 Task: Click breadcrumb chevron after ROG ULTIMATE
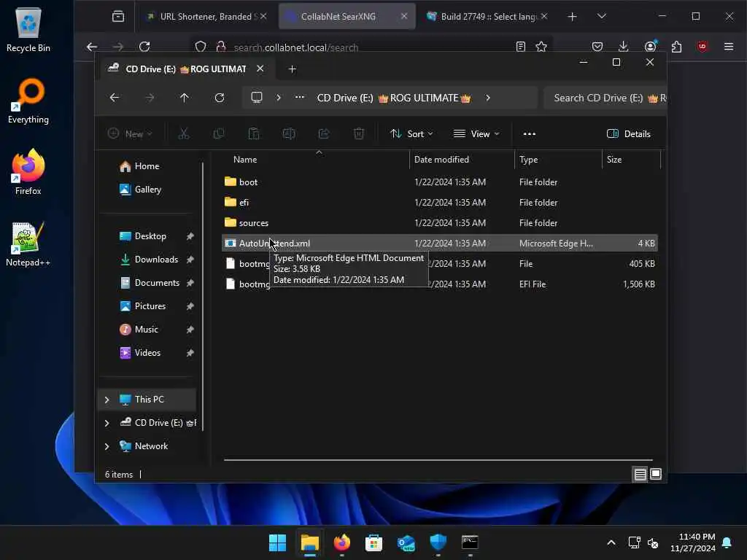pos(488,98)
